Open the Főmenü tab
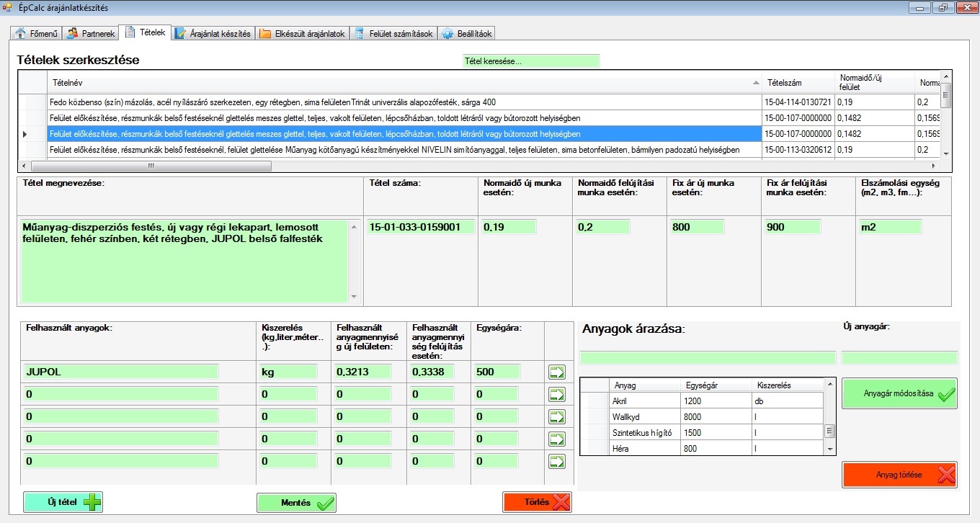Image resolution: width=980 pixels, height=523 pixels. [35, 34]
